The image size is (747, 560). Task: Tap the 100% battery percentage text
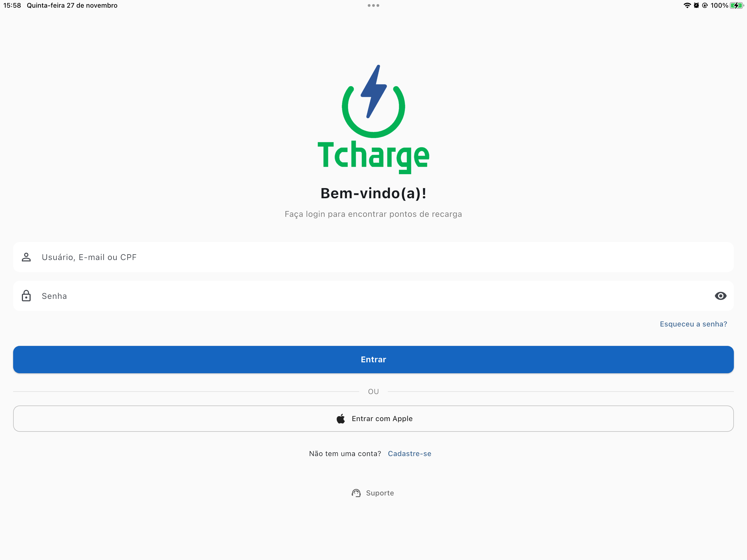click(719, 5)
